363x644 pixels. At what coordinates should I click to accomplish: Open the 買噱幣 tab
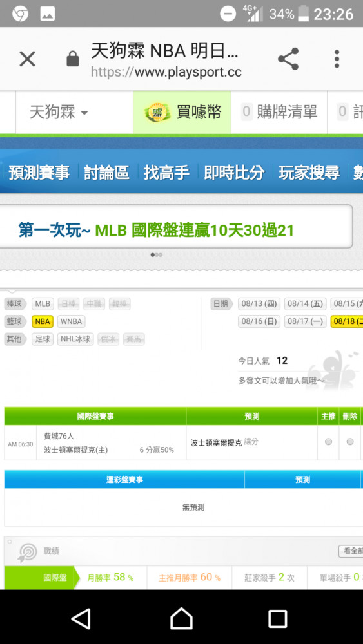[182, 112]
